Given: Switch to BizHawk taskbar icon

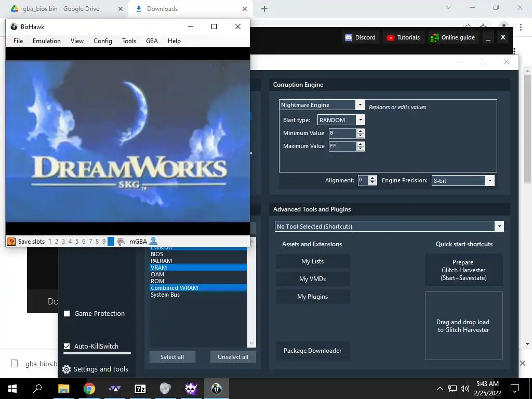Looking at the screenshot, I should tap(217, 389).
